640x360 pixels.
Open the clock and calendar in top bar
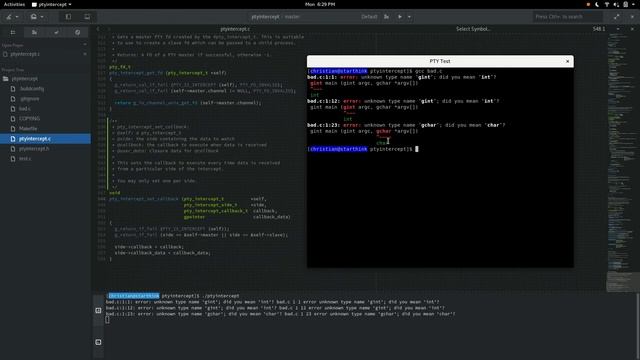320,4
